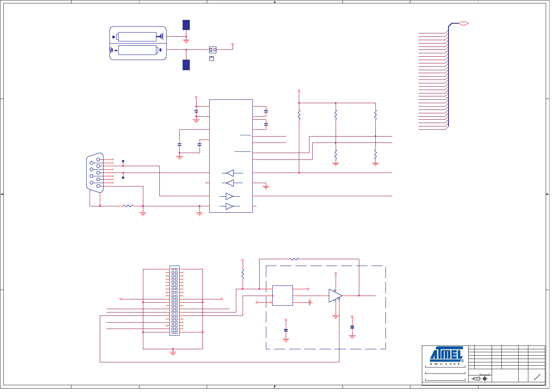555x392 pixels.
Task: Click the ground symbol beneath the pin header
Action: click(173, 353)
